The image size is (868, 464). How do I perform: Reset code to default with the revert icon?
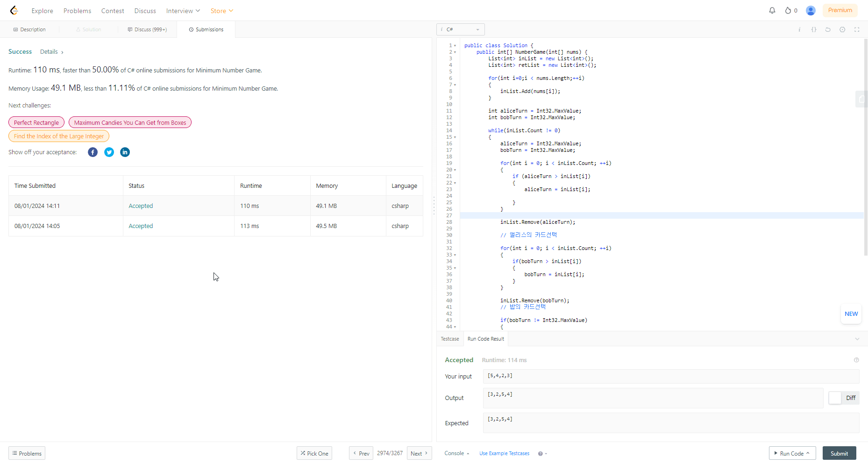point(828,29)
